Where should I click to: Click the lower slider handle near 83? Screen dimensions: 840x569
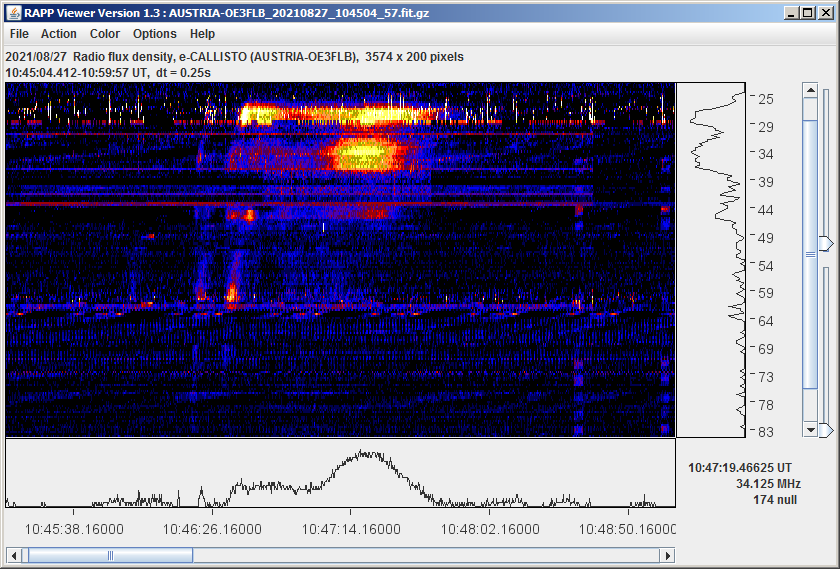pos(828,430)
